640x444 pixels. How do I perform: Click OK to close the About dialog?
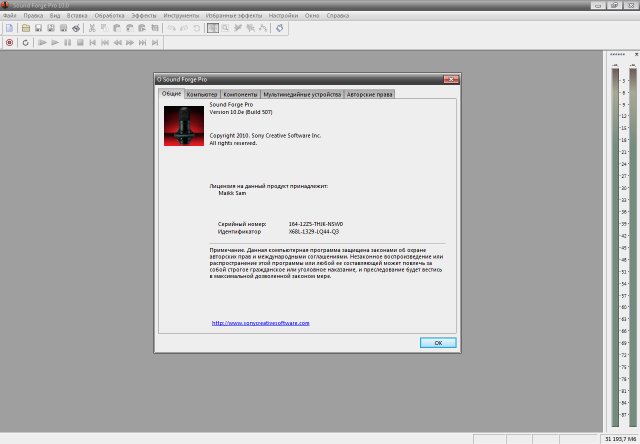click(438, 342)
